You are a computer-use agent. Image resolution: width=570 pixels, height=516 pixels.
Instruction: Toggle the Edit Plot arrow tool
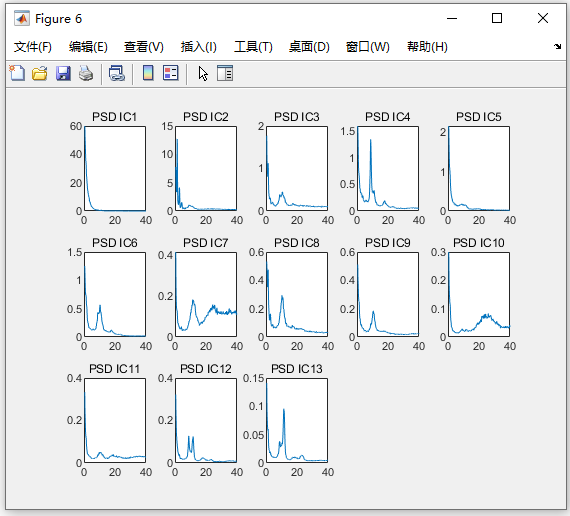coord(203,74)
